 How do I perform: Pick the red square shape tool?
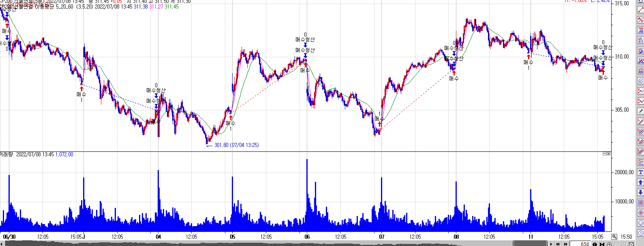[640, 203]
